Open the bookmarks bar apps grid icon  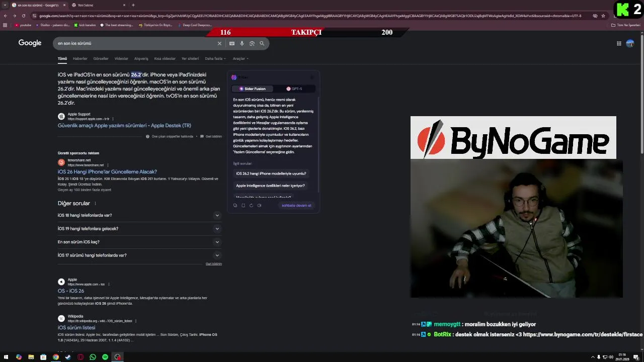5,25
